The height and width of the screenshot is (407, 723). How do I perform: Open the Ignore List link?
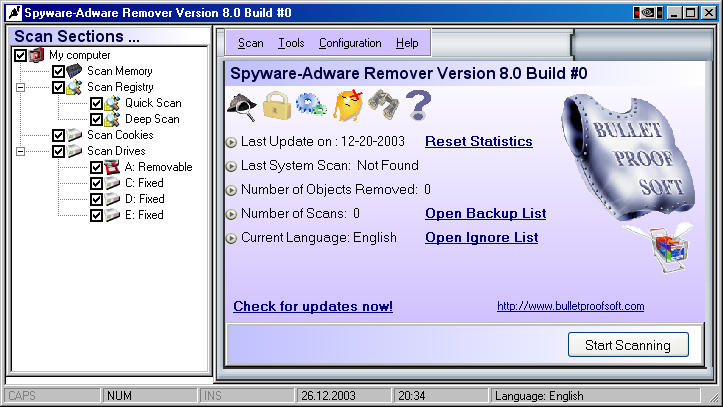tap(481, 237)
